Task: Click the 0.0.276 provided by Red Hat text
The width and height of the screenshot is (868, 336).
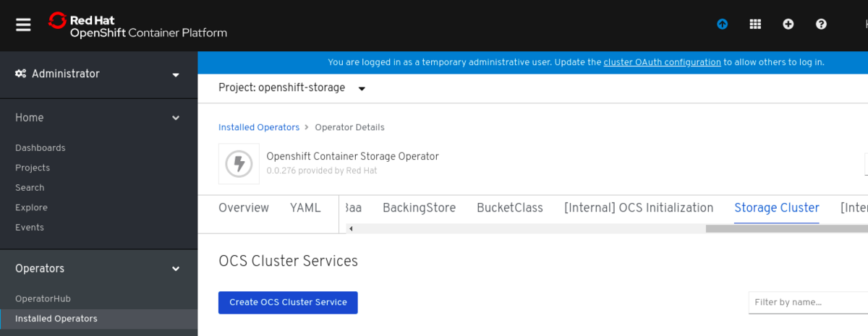Action: click(x=321, y=171)
